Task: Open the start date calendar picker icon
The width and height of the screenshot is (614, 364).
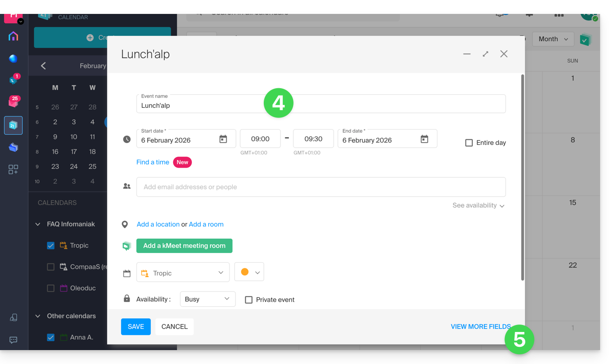Action: click(x=223, y=139)
